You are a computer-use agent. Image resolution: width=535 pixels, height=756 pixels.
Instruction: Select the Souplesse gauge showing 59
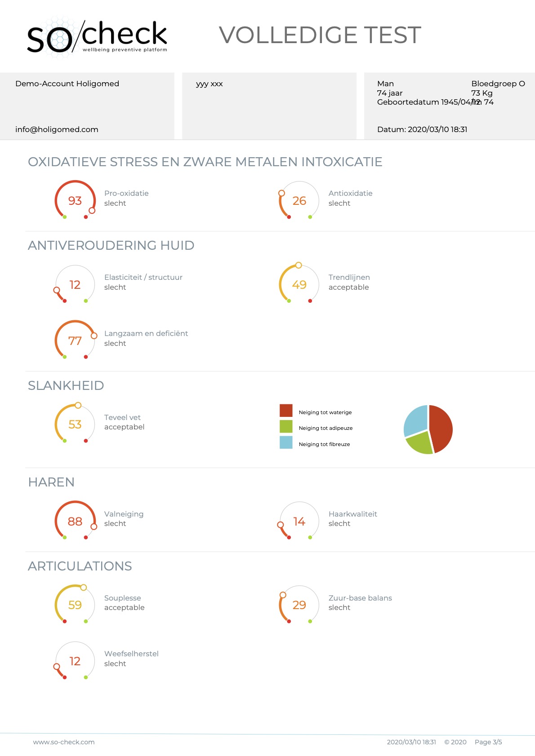point(75,605)
